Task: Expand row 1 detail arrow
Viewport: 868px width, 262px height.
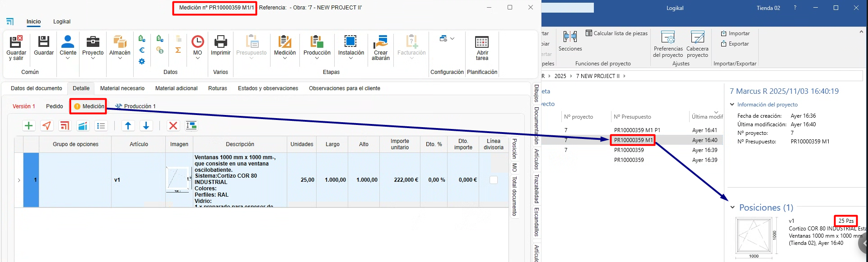Action: click(19, 180)
